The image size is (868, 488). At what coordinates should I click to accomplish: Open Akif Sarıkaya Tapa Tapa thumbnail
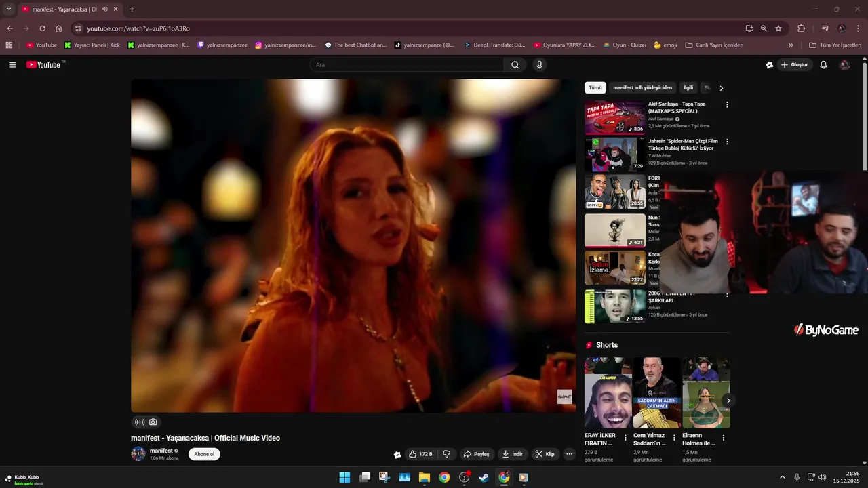[615, 118]
